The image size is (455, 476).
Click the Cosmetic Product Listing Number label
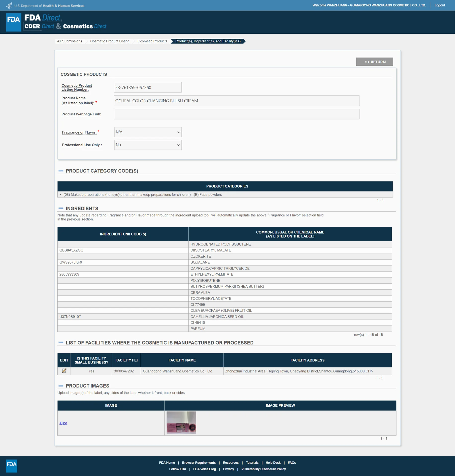[77, 87]
